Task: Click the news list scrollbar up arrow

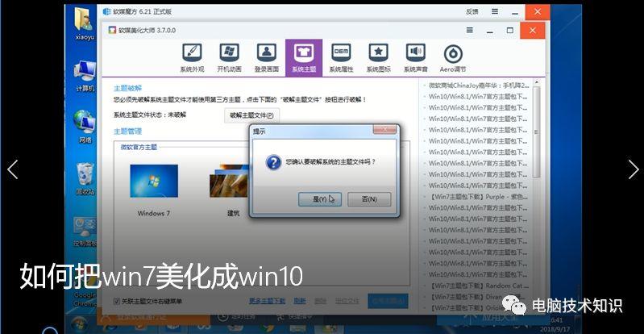Action: point(536,83)
